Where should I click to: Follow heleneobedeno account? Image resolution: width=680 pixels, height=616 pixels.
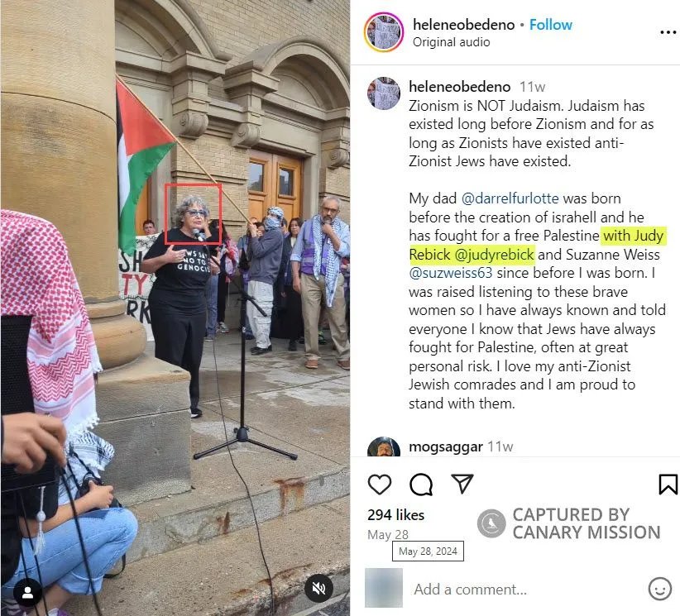tap(551, 25)
